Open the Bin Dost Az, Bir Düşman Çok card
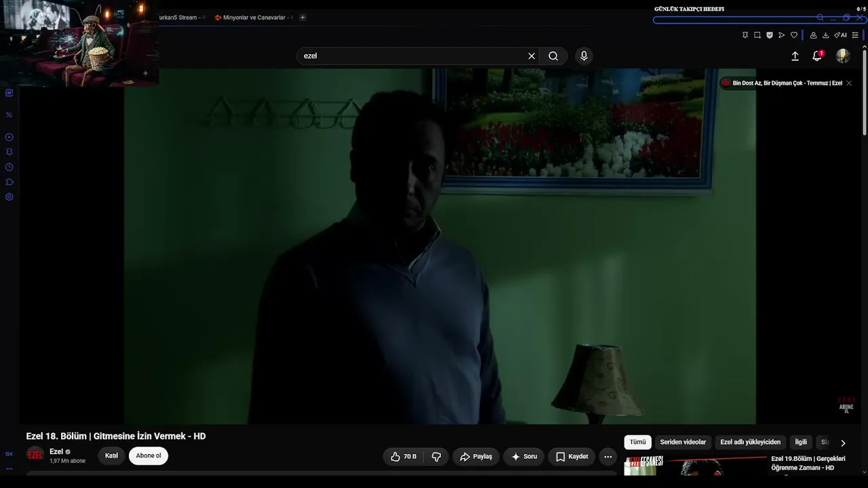 coord(781,83)
